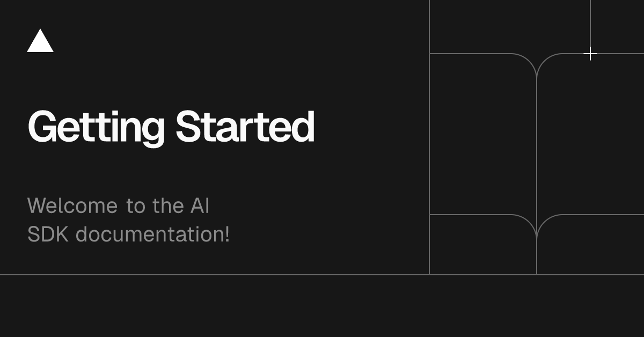Click the white triangle Vercel logo

coord(40,41)
